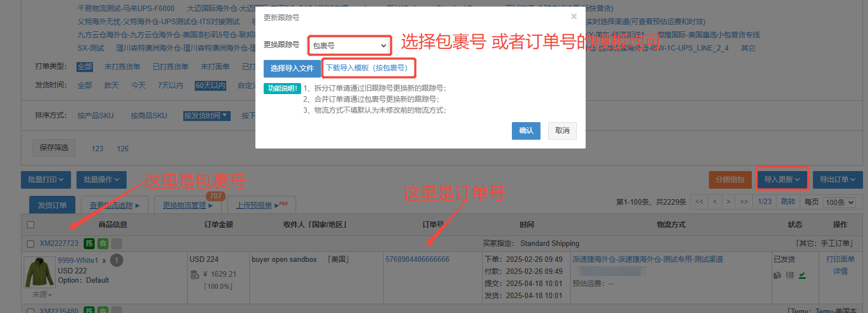The height and width of the screenshot is (313, 868).
Task: Go to previous page with < button
Action: [715, 202]
